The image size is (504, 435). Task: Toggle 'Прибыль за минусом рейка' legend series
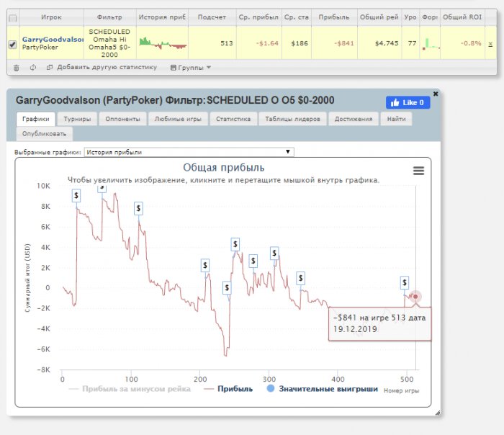click(x=130, y=389)
